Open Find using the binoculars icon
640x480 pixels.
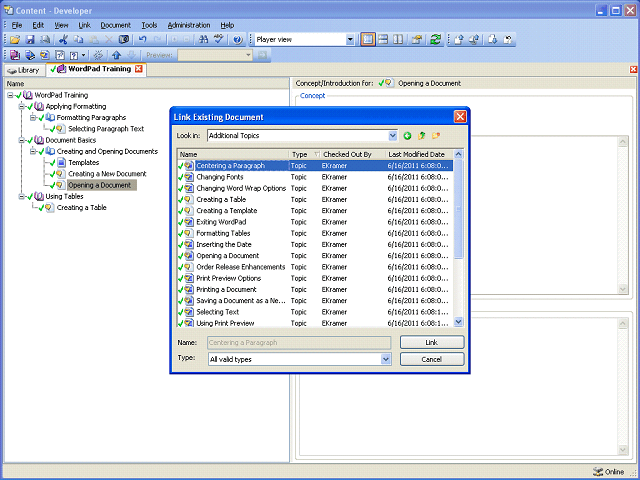pyautogui.click(x=203, y=40)
